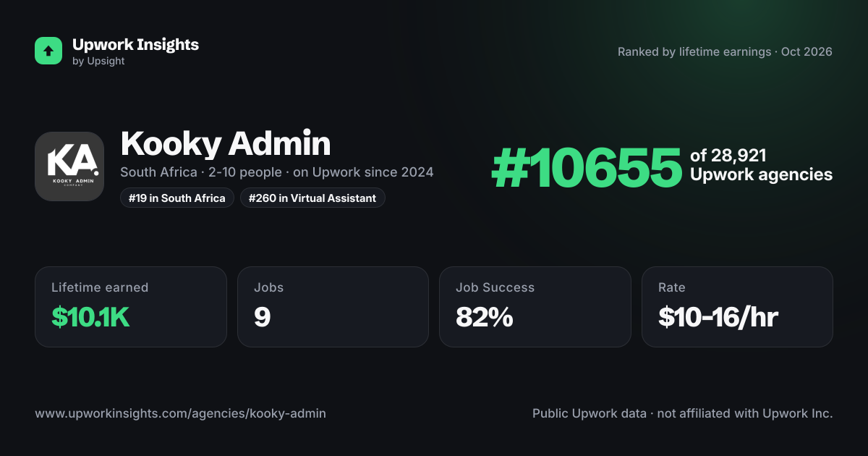
Task: Open the Kooky Admin agency logo
Action: [69, 166]
